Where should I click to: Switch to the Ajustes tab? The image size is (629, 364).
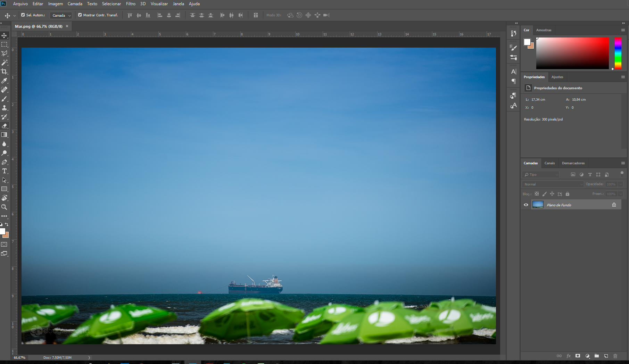(x=557, y=77)
